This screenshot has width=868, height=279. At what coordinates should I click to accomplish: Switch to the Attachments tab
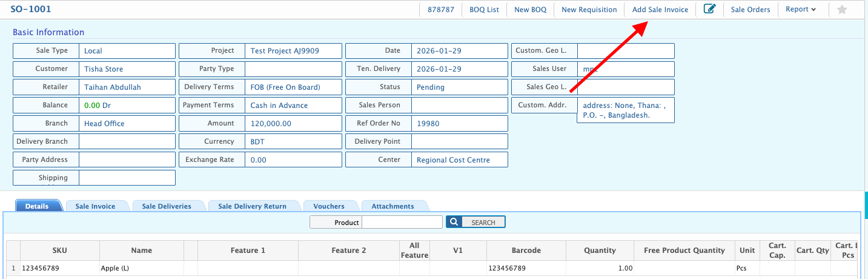[x=393, y=206]
